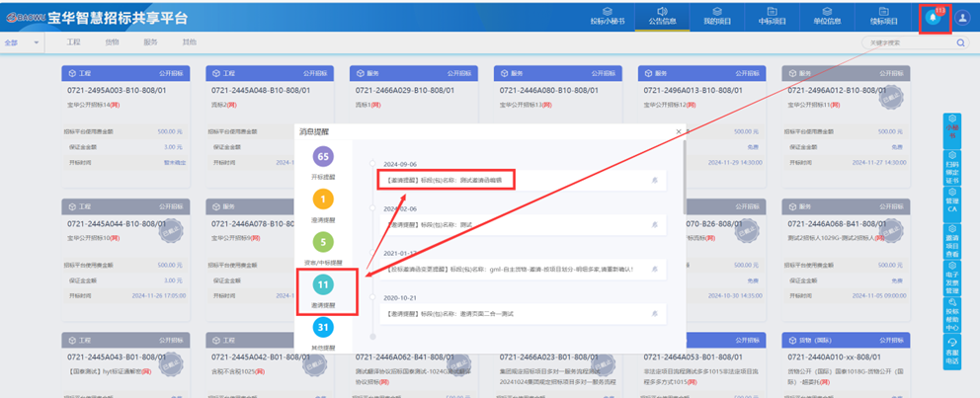The image size is (980, 398).
Task: Select the 服务 filter tab
Action: (150, 43)
